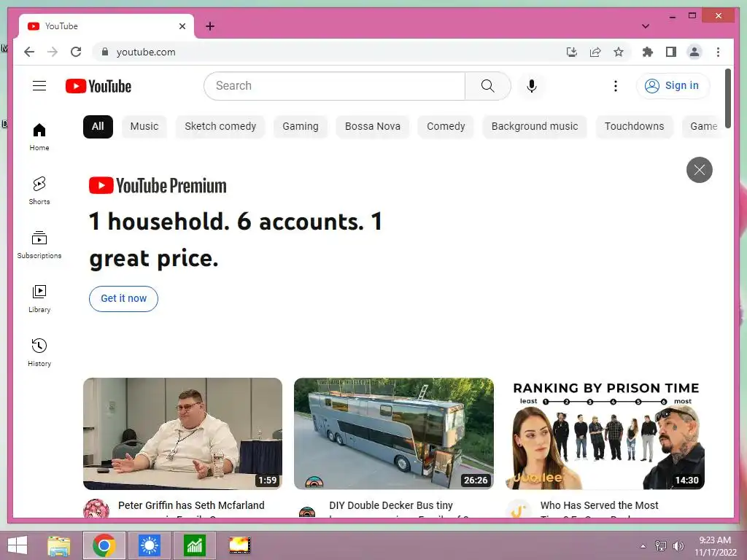The height and width of the screenshot is (560, 747).
Task: Bookmark this tab with star
Action: [619, 52]
